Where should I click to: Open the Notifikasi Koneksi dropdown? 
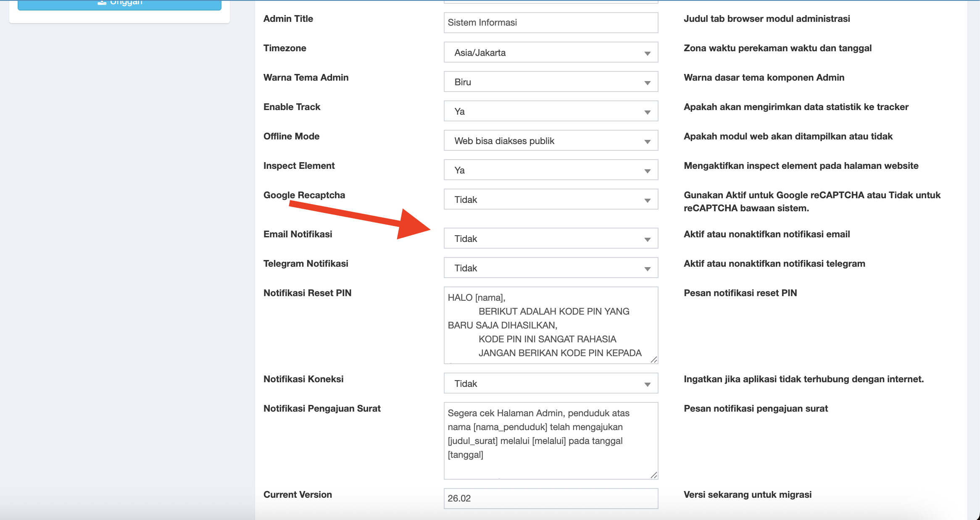click(551, 383)
